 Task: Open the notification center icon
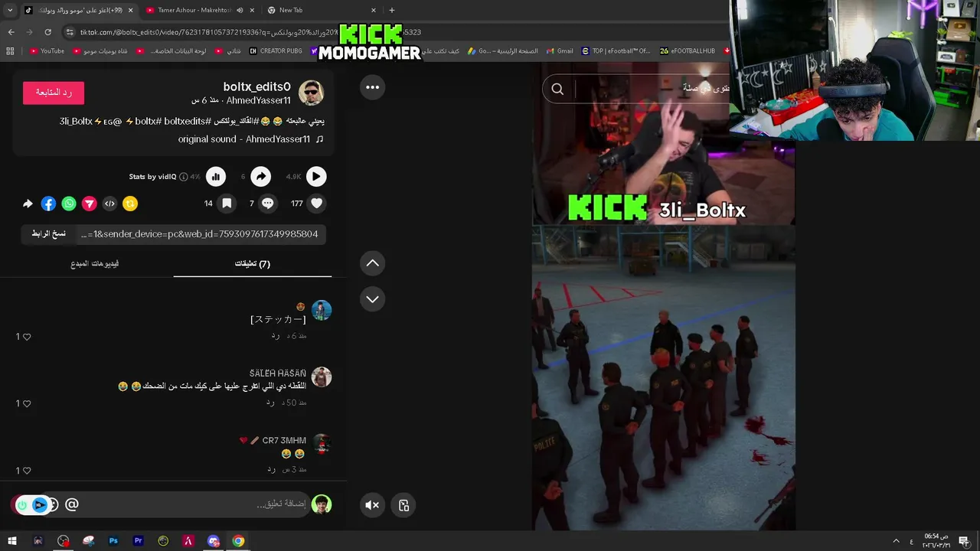click(963, 541)
